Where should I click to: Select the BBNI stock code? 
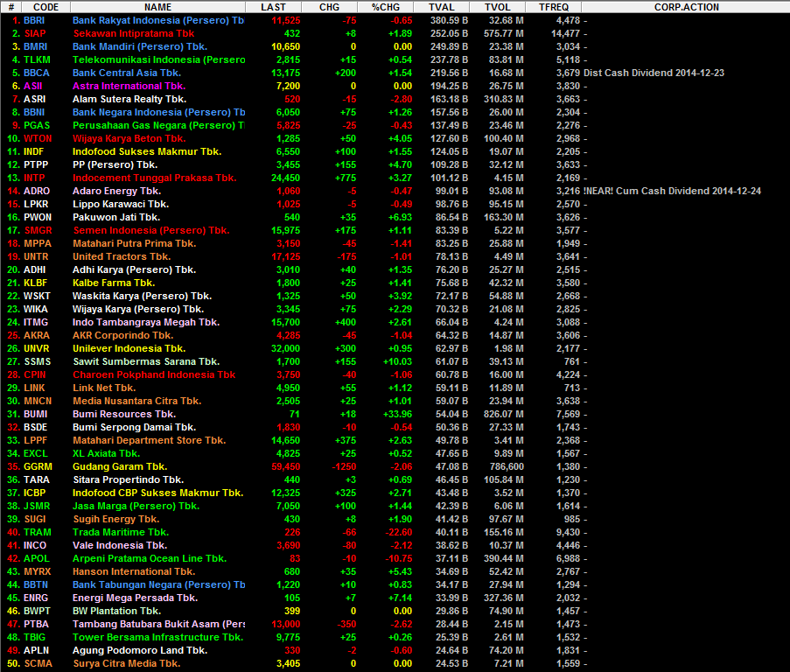[x=34, y=112]
